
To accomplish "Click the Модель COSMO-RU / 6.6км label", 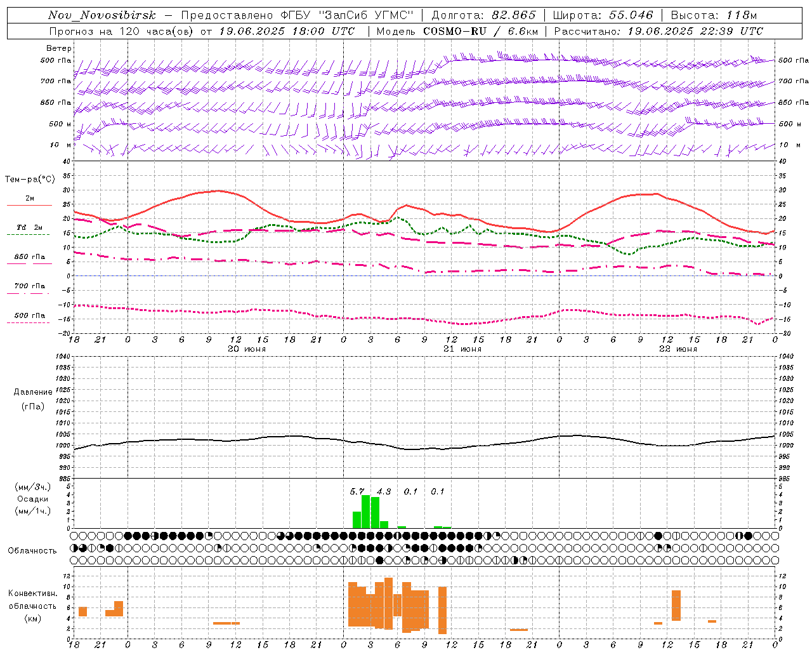I will pos(457,31).
